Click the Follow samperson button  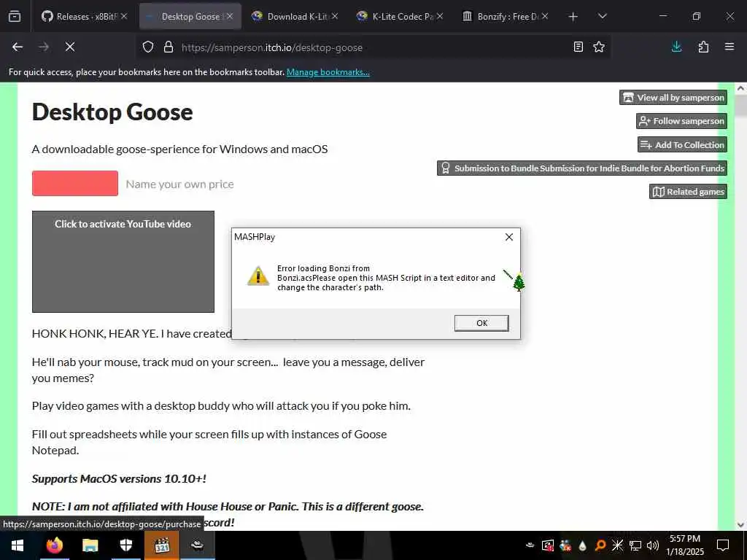(x=682, y=121)
